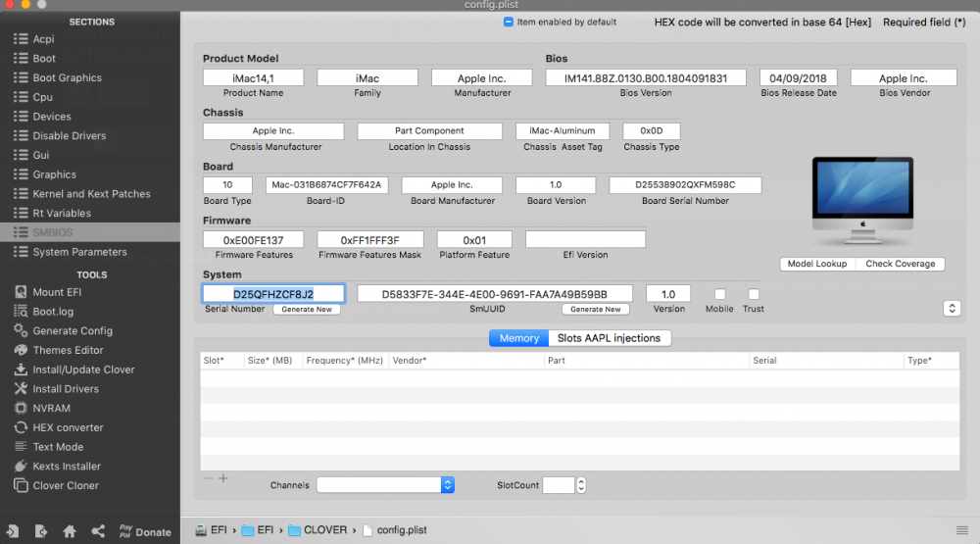980x544 pixels.
Task: Click the Board-ID field
Action: click(x=326, y=185)
